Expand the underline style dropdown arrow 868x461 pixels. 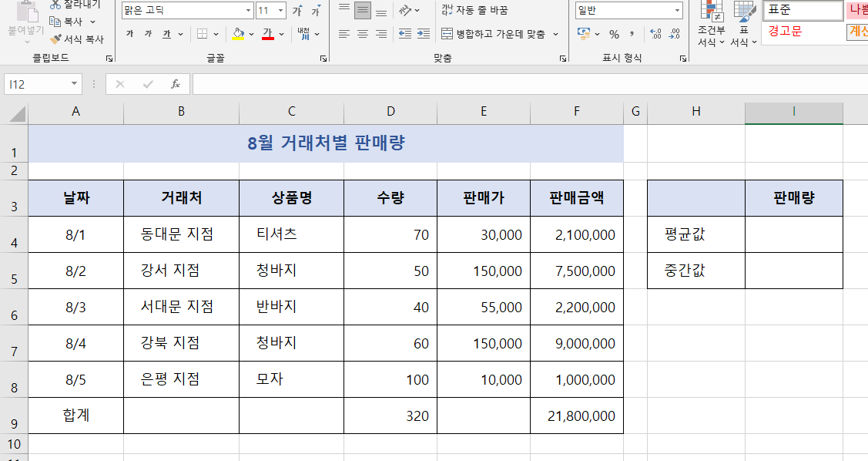(x=180, y=35)
